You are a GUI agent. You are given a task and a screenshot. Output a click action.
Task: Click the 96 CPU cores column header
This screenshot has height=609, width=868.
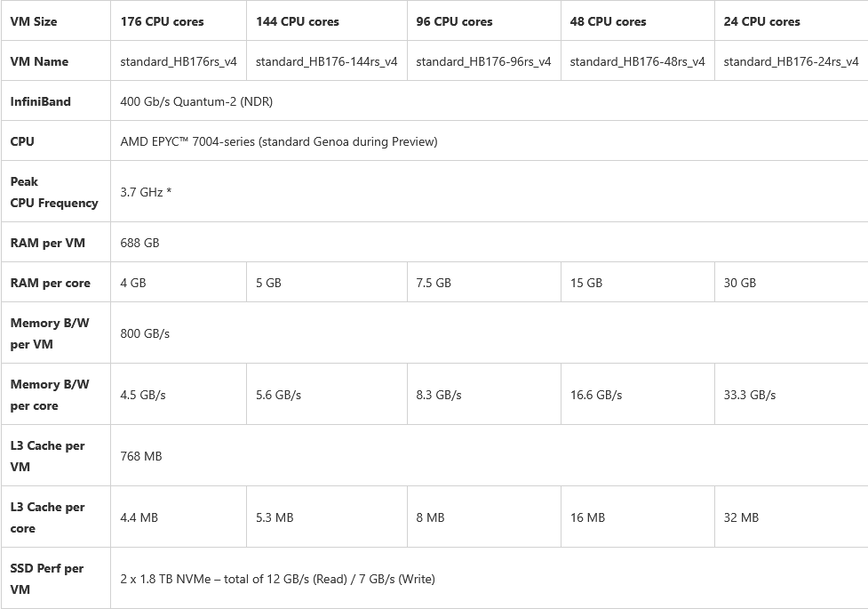pyautogui.click(x=454, y=21)
